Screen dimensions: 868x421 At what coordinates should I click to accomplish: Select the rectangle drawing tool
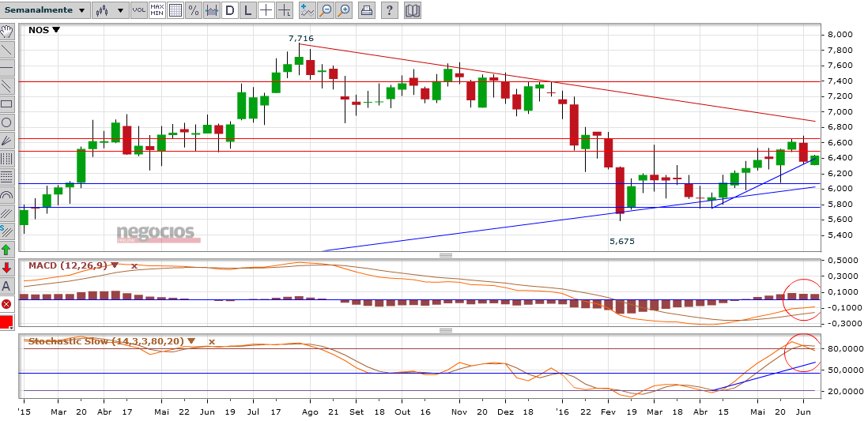(x=6, y=104)
